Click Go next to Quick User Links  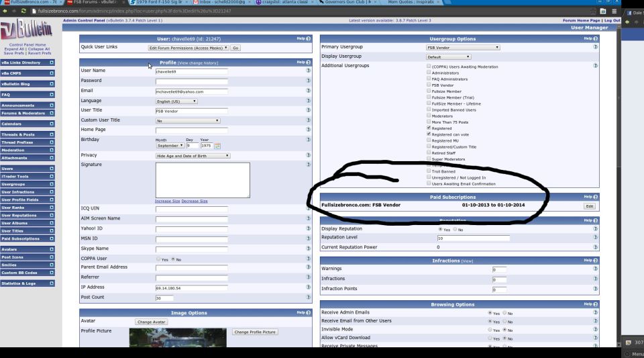235,48
